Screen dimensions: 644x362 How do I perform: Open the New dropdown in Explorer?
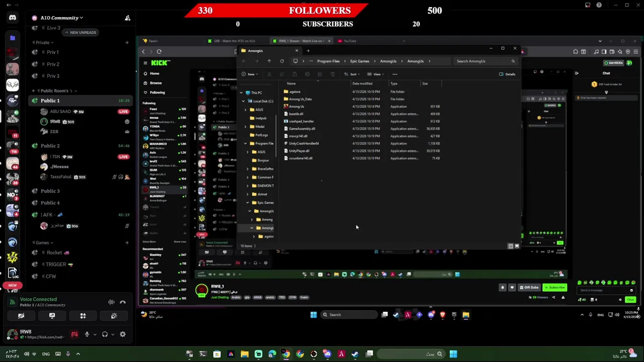point(250,74)
